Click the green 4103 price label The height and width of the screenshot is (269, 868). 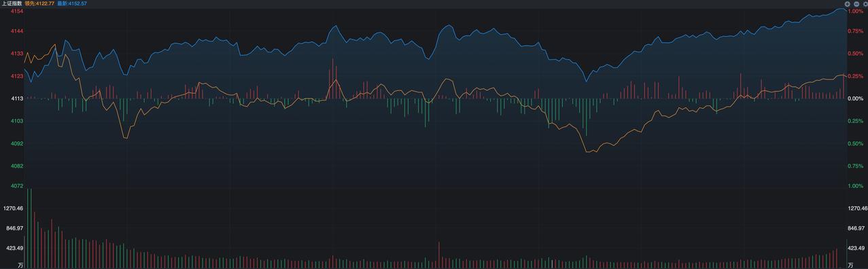click(17, 121)
